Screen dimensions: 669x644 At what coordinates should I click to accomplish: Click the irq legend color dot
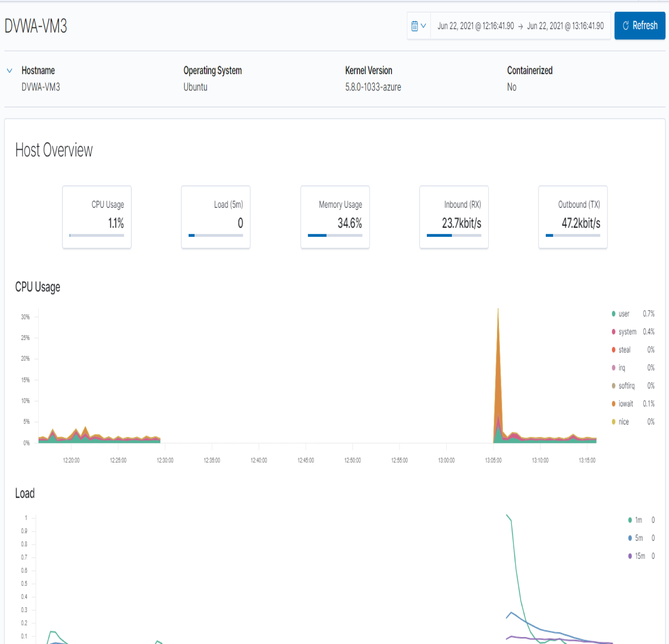[x=613, y=368]
